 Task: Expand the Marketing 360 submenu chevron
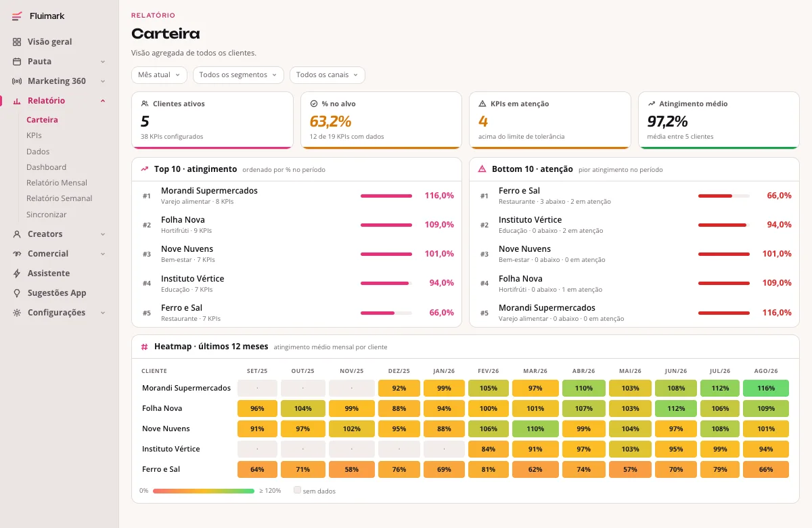tap(103, 81)
